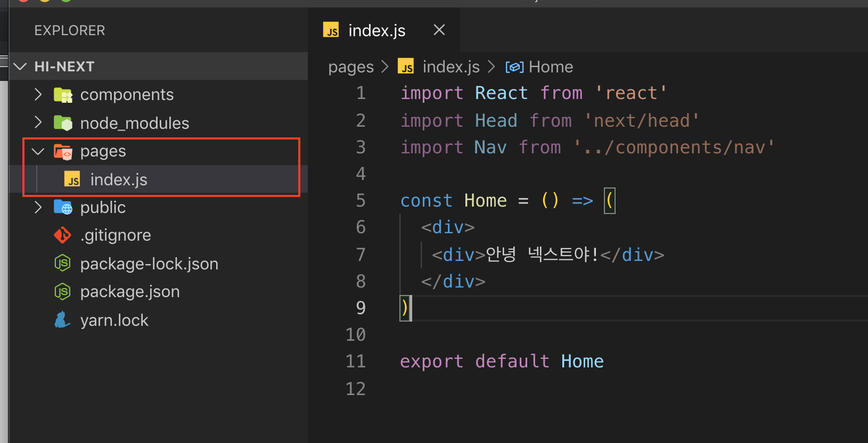Screen dimensions: 868x443
Task: Click the git icon for .gitignore
Action: coord(62,235)
